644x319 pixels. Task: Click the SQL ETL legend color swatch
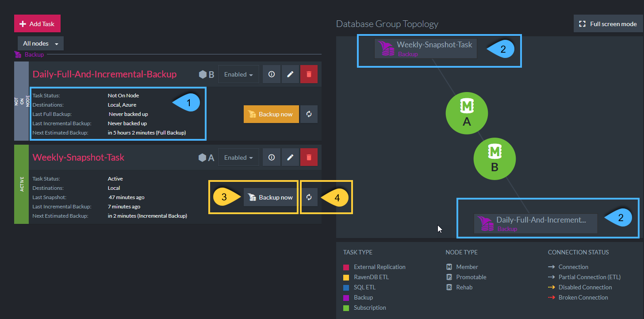[346, 287]
